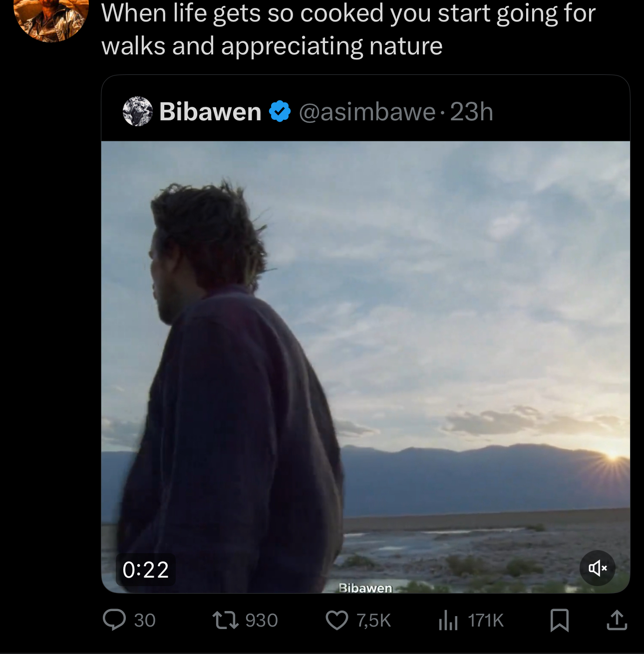The width and height of the screenshot is (644, 654).
Task: Click Bibawen's blue verified badge
Action: 280,111
